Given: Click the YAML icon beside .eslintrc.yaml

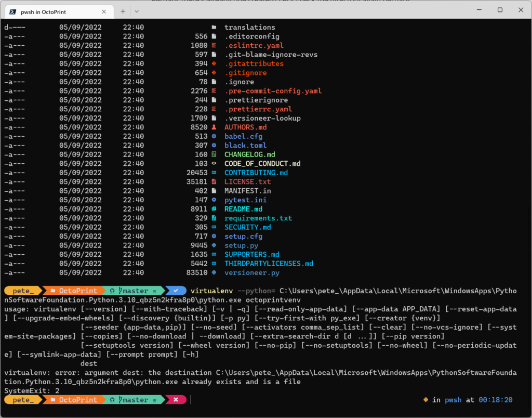Looking at the screenshot, I should coord(214,46).
